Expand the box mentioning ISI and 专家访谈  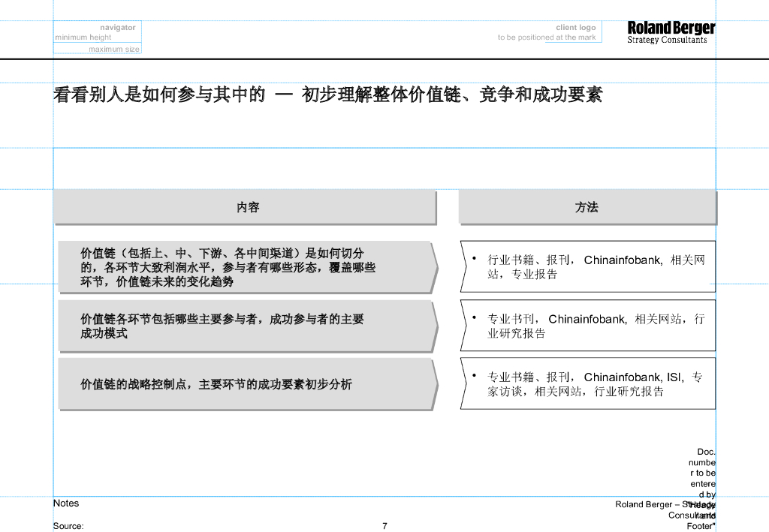[587, 383]
